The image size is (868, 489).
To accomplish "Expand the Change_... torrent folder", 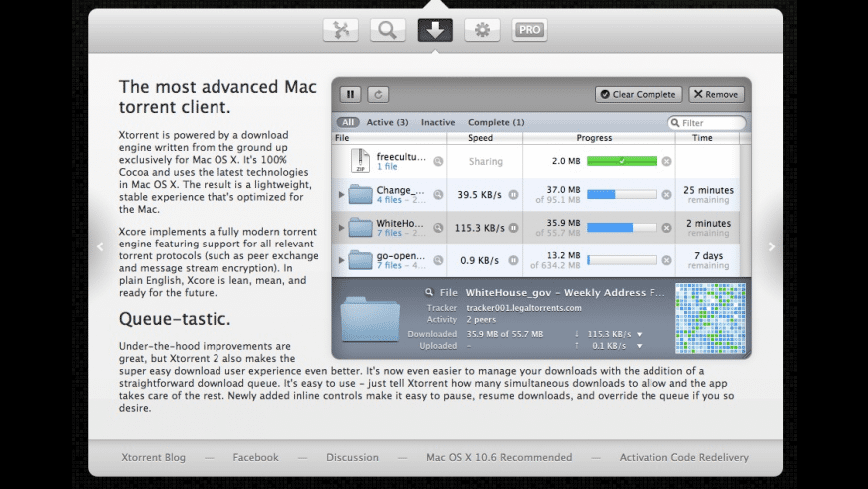I will tap(341, 195).
